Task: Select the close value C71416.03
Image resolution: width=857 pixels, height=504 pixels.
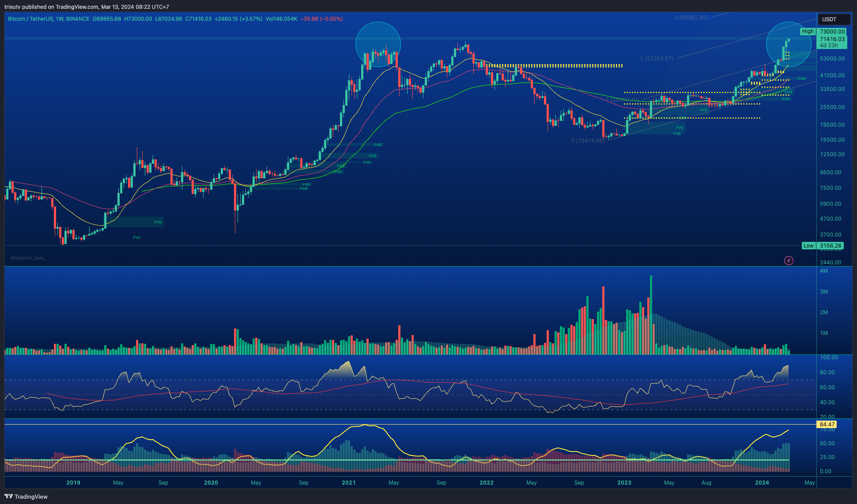Action: [198, 19]
